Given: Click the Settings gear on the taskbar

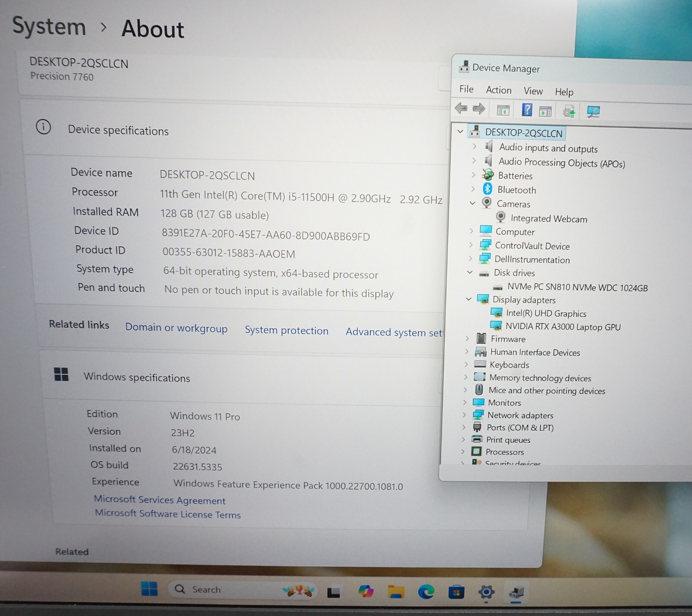Looking at the screenshot, I should [x=486, y=592].
